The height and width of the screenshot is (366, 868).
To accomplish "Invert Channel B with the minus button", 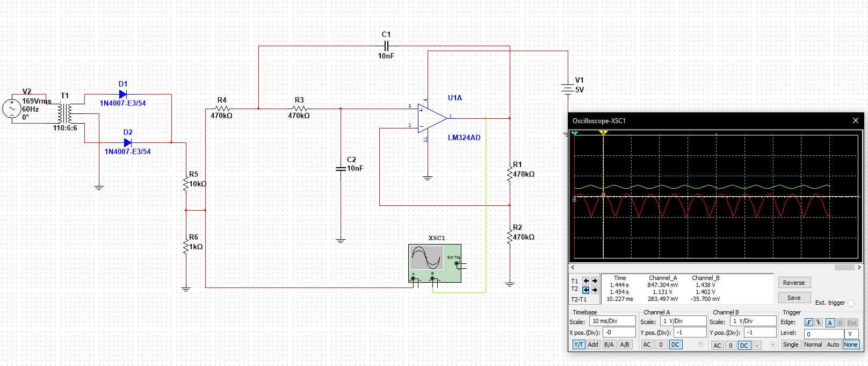I will [757, 346].
